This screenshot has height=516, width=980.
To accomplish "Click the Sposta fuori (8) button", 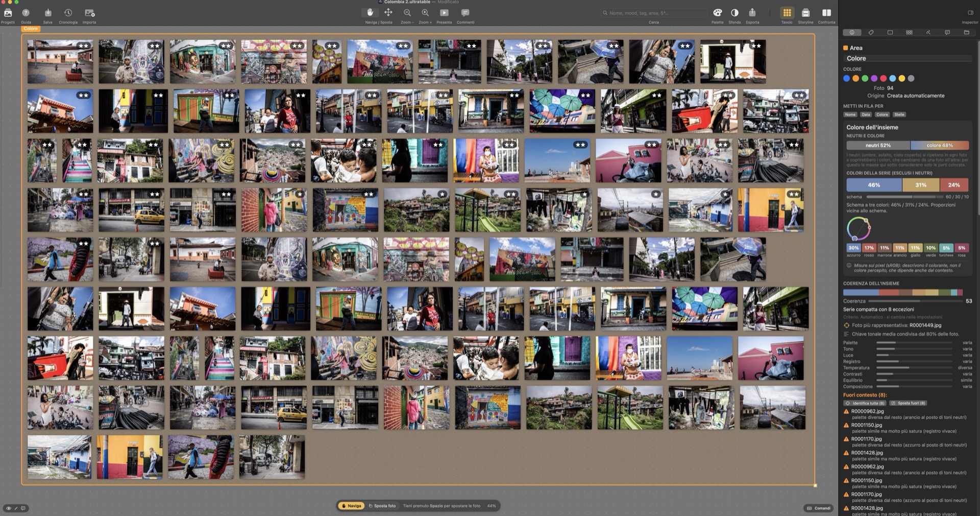I will coord(909,403).
